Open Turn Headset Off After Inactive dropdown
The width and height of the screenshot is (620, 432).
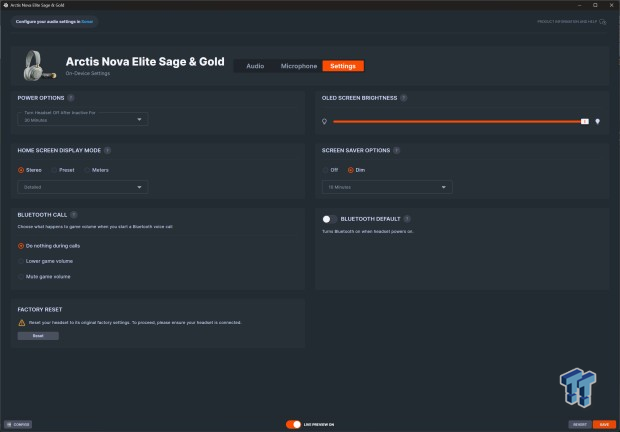[83, 119]
